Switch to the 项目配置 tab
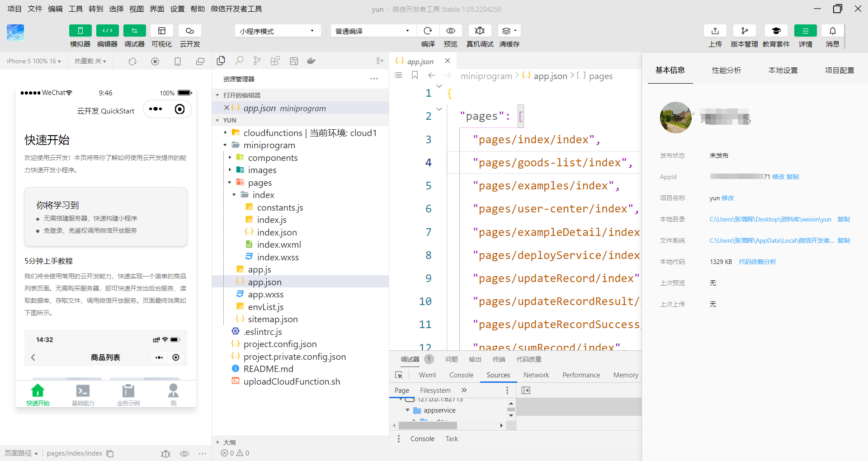This screenshot has height=461, width=868. pyautogui.click(x=840, y=71)
